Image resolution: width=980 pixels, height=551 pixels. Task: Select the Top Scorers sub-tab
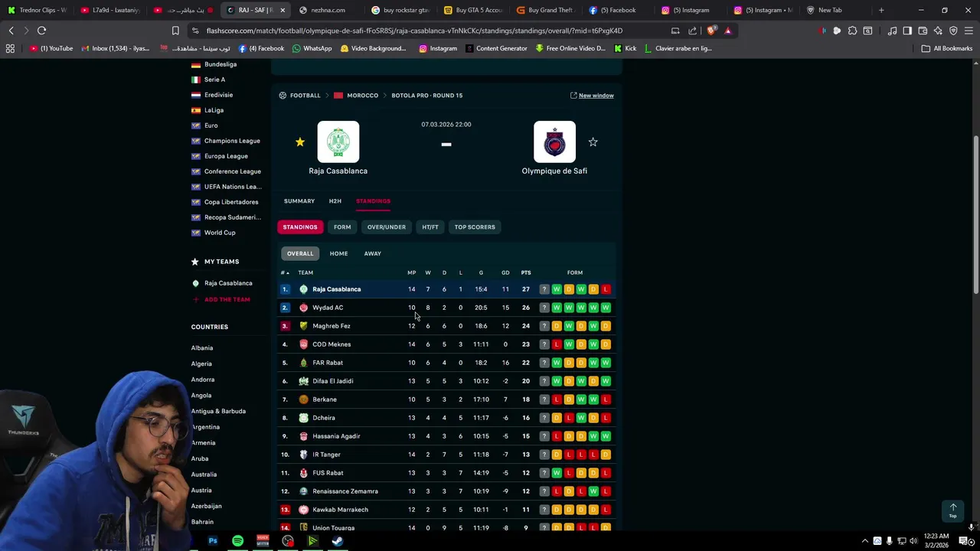[475, 227]
